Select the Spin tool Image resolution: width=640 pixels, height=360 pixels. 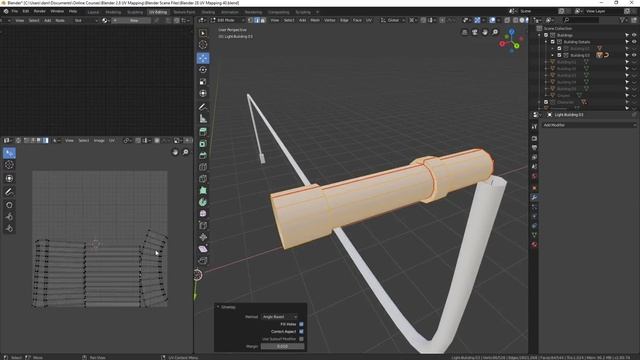point(203,202)
